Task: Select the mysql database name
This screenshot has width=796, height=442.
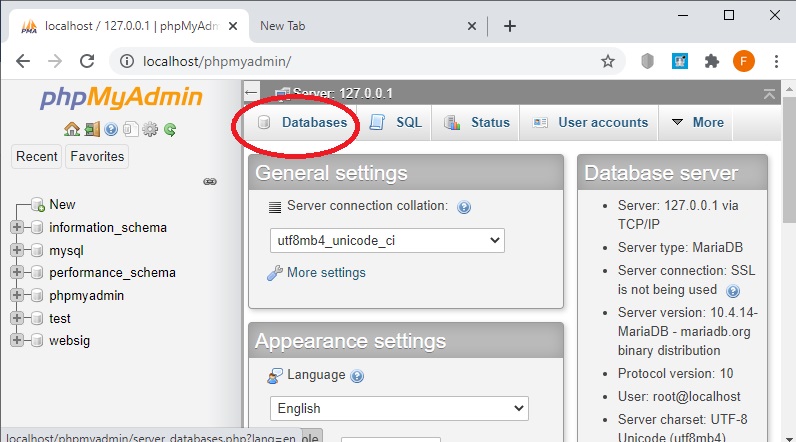Action: point(66,251)
